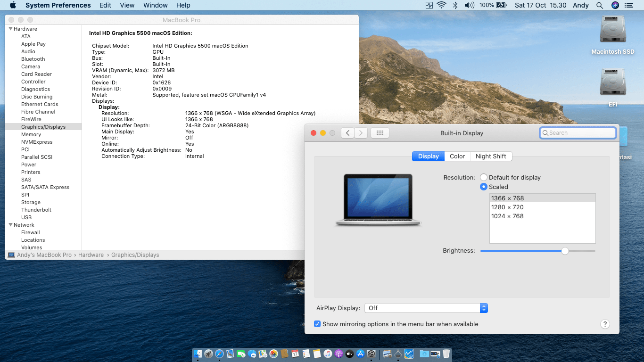Viewport: 644px width, 362px height.
Task: Open the Wi-Fi status menu icon
Action: [x=441, y=5]
